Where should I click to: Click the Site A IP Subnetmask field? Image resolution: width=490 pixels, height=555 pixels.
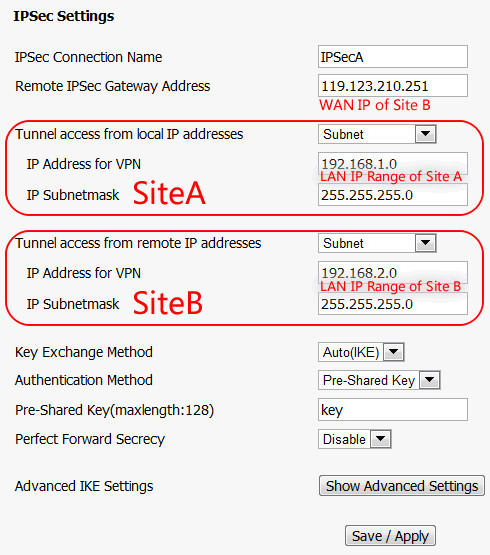click(x=393, y=195)
